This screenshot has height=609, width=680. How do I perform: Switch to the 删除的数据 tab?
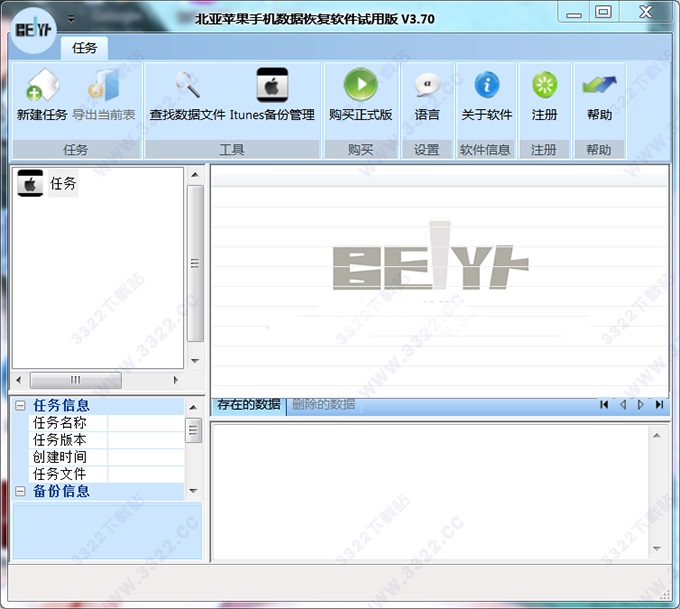pyautogui.click(x=324, y=405)
